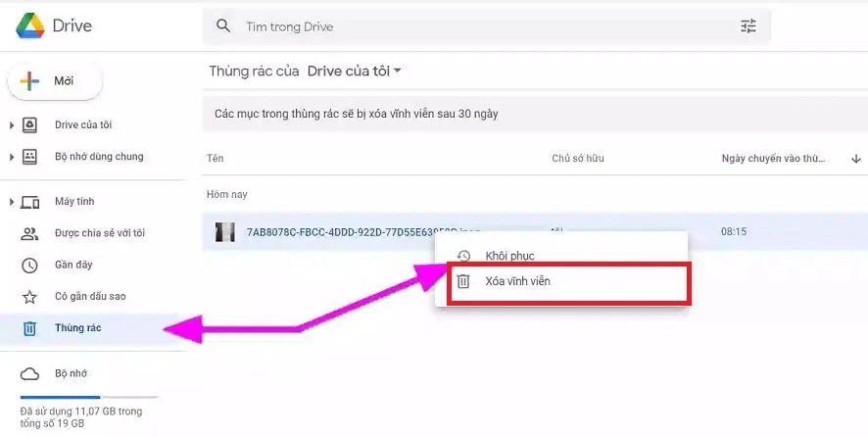Open the 'Drive của tôi' location dropdown
This screenshot has width=868, height=437.
[355, 71]
